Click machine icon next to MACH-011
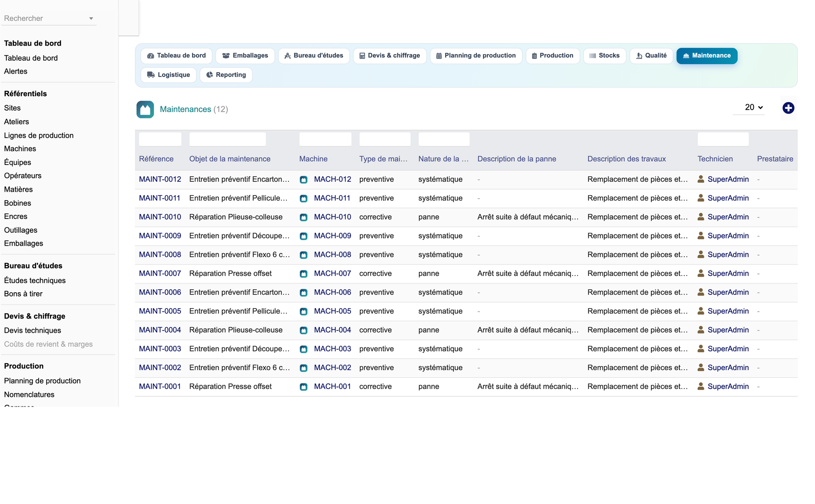The height and width of the screenshot is (504, 815). click(x=304, y=198)
